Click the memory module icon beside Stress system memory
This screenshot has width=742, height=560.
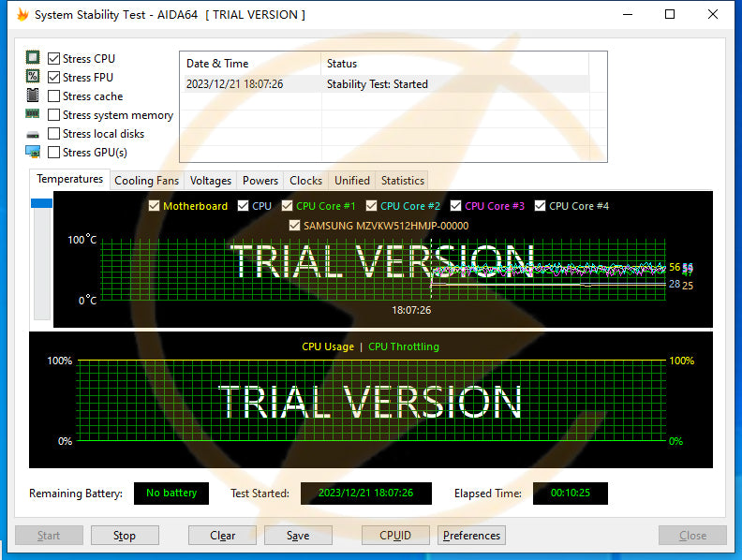point(33,114)
